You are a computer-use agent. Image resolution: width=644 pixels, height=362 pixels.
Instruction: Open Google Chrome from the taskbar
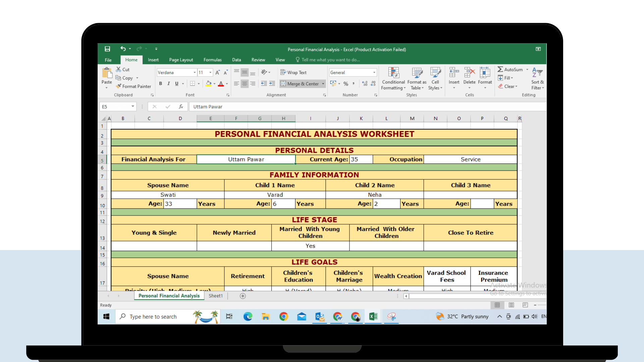point(284,316)
